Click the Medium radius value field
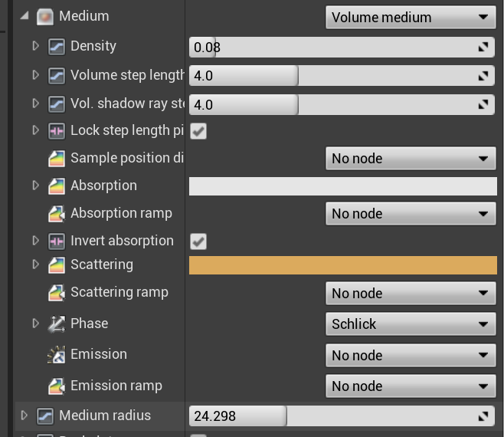The width and height of the screenshot is (504, 437). tap(237, 416)
